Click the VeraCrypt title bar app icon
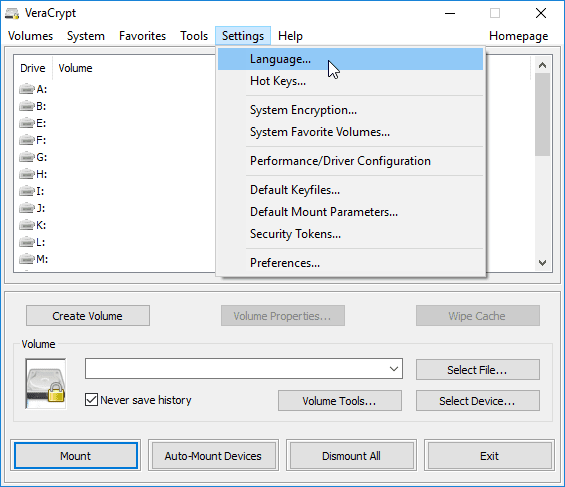The image size is (565, 487). tap(12, 13)
